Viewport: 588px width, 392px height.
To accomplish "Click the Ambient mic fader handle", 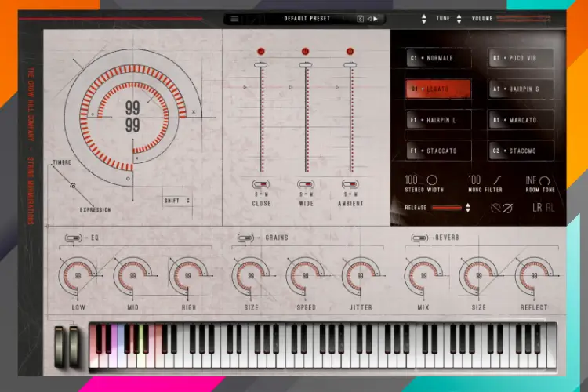I will (x=350, y=65).
